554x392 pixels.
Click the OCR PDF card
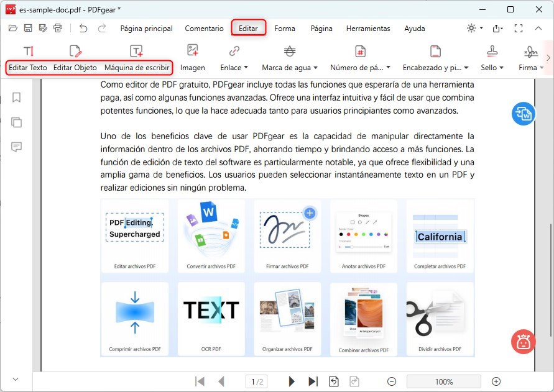(211, 319)
